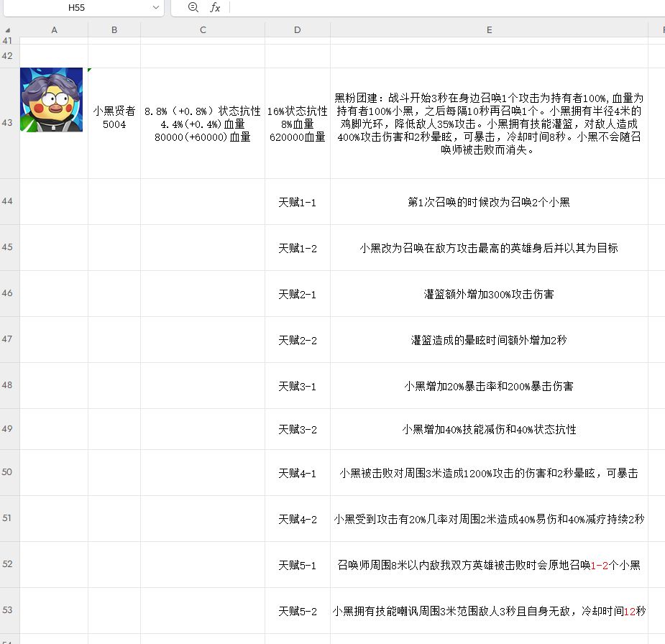Click the select-all corner triangle
The width and height of the screenshot is (665, 644).
(x=8, y=30)
